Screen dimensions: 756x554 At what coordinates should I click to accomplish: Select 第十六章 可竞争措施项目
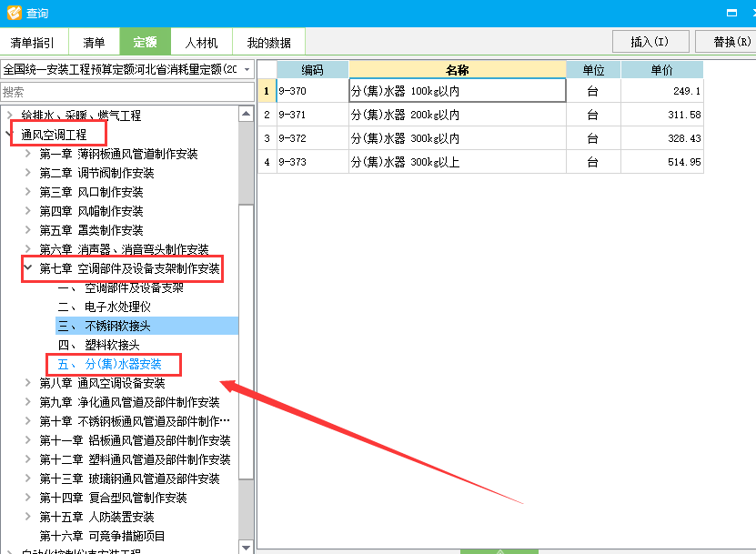pyautogui.click(x=102, y=536)
